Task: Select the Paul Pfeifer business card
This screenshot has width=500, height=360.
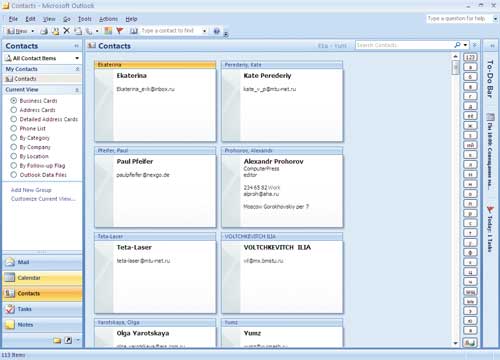Action: coord(155,188)
